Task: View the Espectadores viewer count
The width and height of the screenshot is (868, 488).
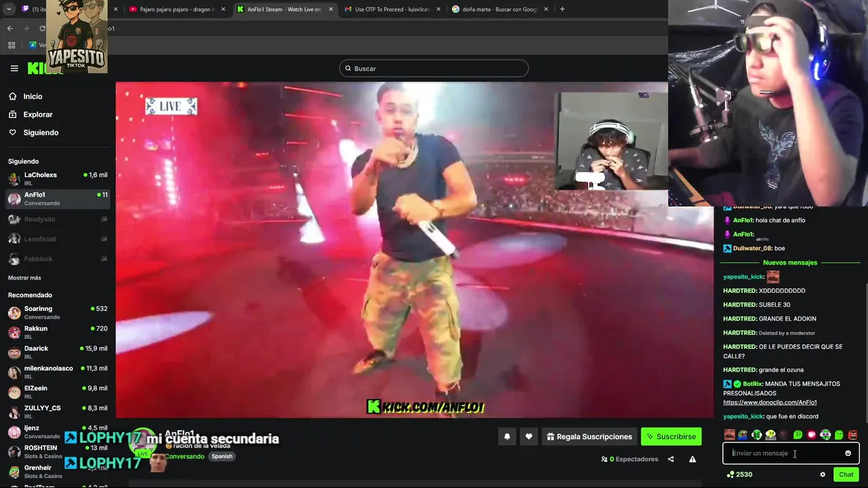Action: pos(629,459)
